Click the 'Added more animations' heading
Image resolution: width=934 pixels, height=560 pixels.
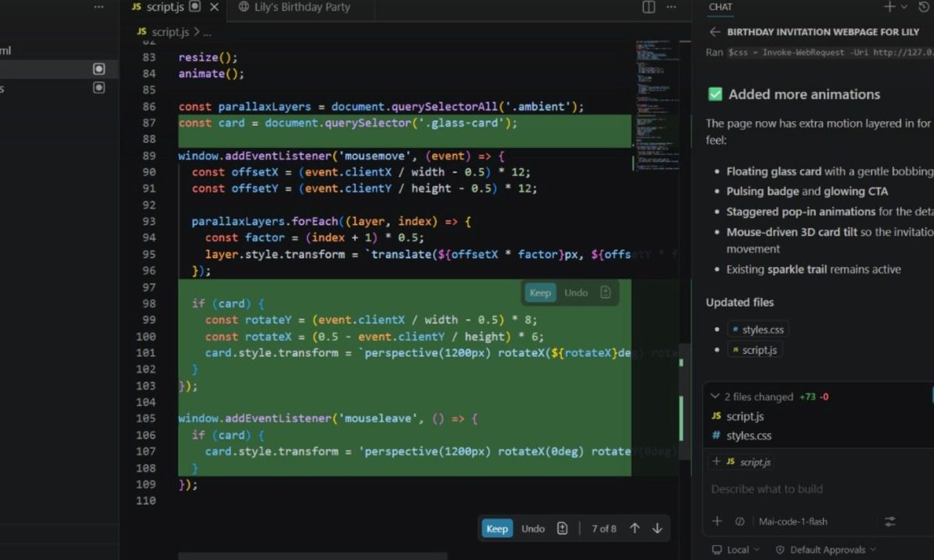(804, 94)
